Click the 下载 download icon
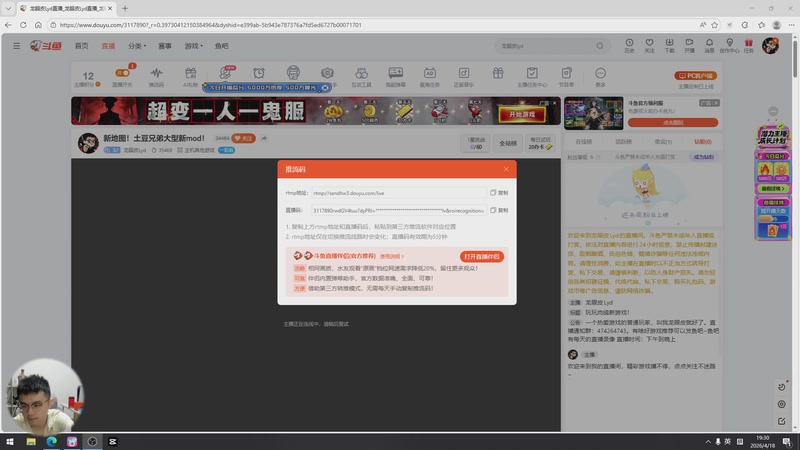800x450 pixels. pos(669,46)
